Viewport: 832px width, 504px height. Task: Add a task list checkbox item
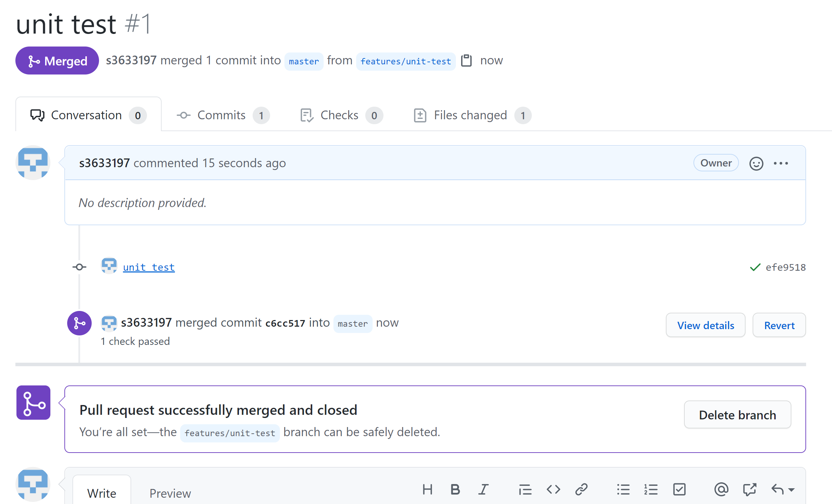tap(679, 489)
